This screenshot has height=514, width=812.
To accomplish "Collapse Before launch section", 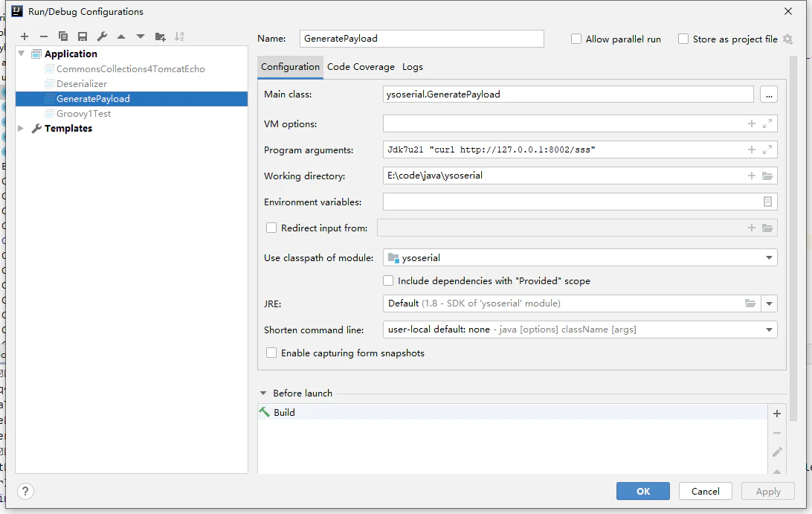I will pyautogui.click(x=263, y=393).
